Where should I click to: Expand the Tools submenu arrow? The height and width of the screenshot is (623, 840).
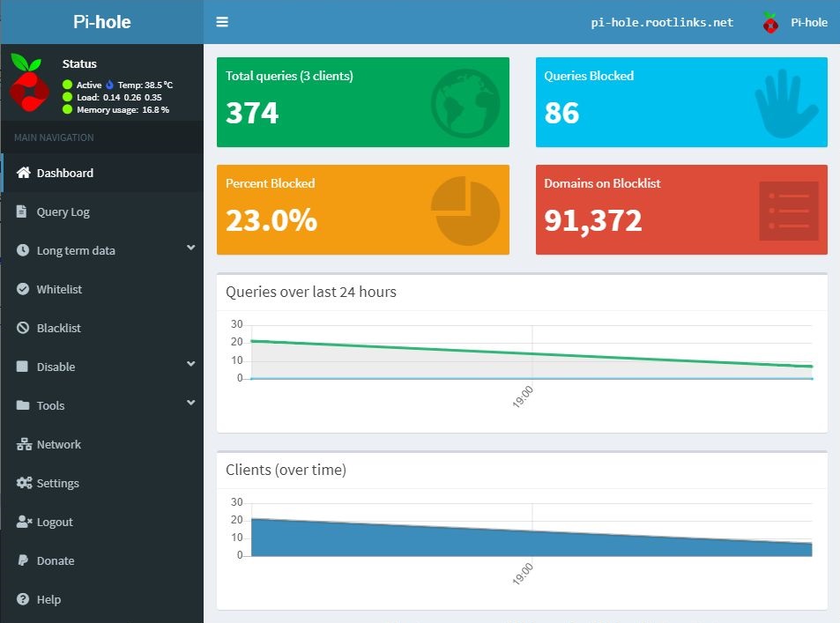[190, 404]
